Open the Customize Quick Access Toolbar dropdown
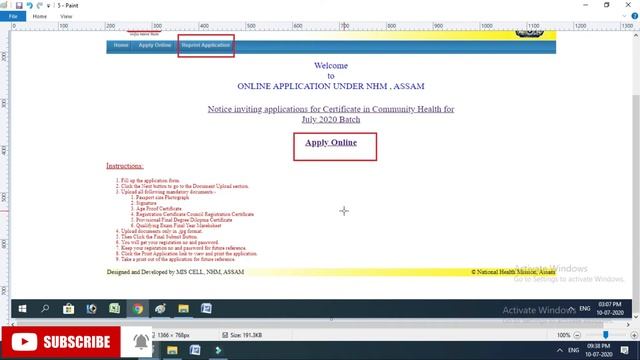Screen dimensions: 640x360 [48, 6]
